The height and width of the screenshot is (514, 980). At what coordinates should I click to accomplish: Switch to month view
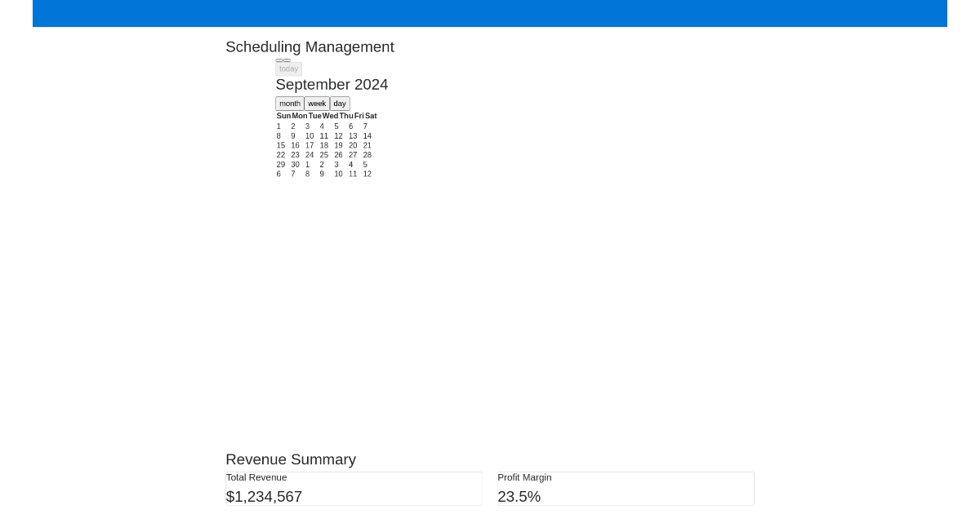click(290, 103)
